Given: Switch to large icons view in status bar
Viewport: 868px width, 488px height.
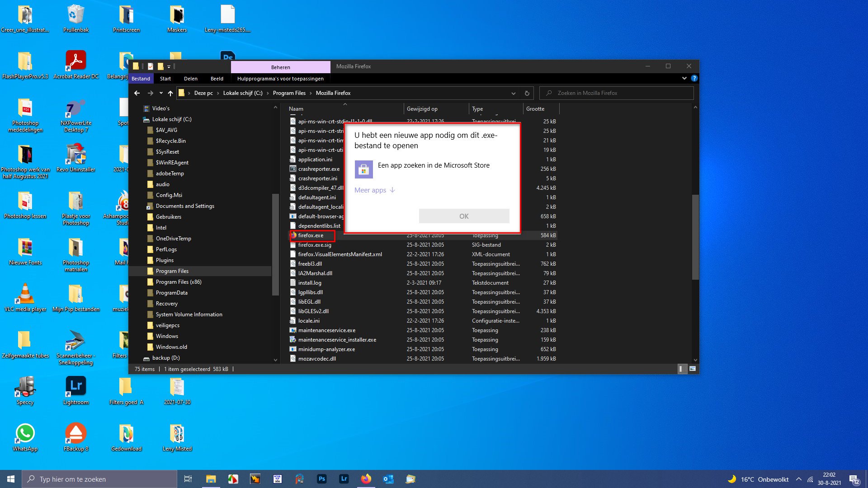Looking at the screenshot, I should 693,369.
